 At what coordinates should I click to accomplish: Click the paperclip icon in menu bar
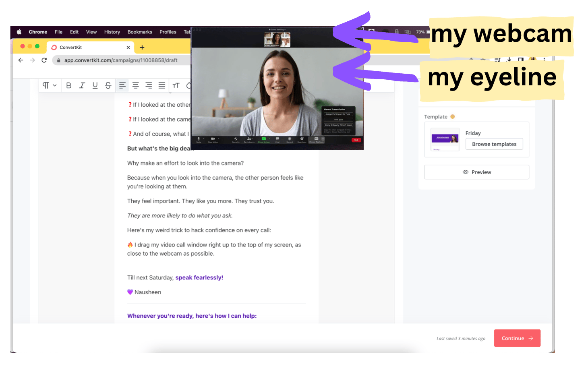coord(397,31)
